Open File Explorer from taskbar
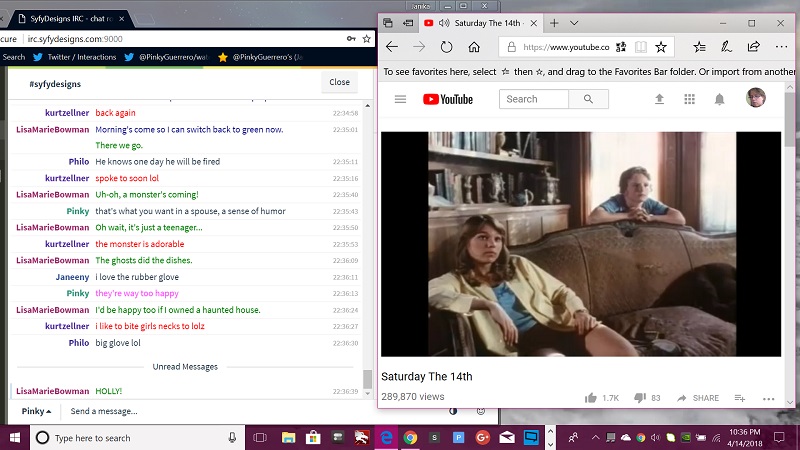Viewport: 800px width, 450px height. click(288, 438)
